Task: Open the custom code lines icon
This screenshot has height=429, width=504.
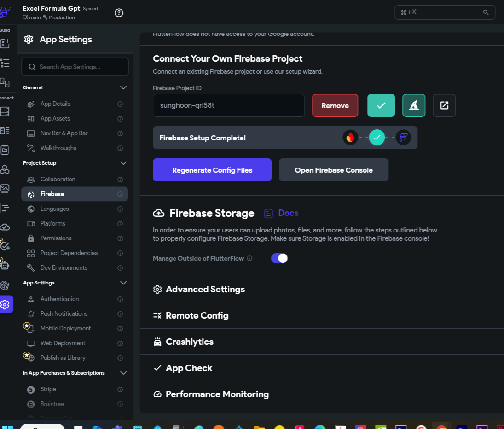Action: click(x=5, y=208)
